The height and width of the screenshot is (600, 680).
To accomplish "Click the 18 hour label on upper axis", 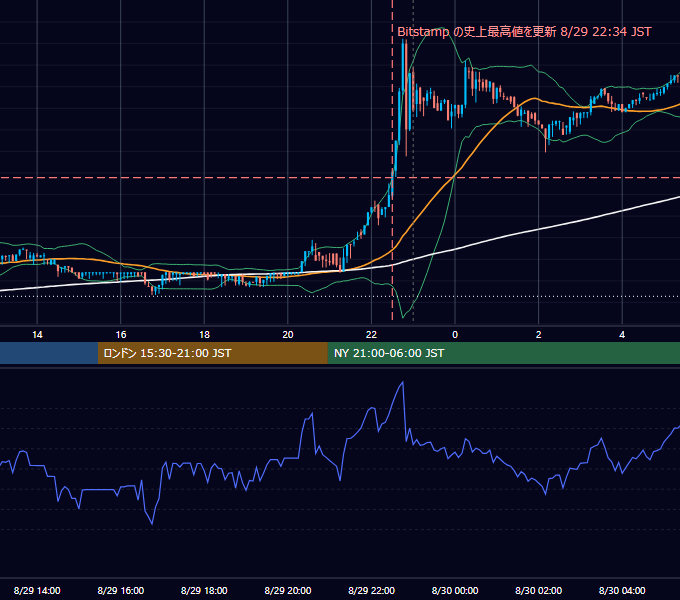I will (204, 335).
